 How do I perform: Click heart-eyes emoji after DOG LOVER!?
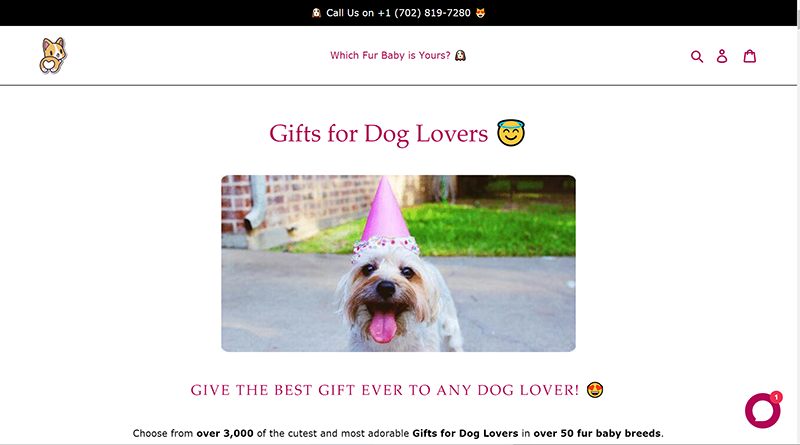[x=595, y=390]
